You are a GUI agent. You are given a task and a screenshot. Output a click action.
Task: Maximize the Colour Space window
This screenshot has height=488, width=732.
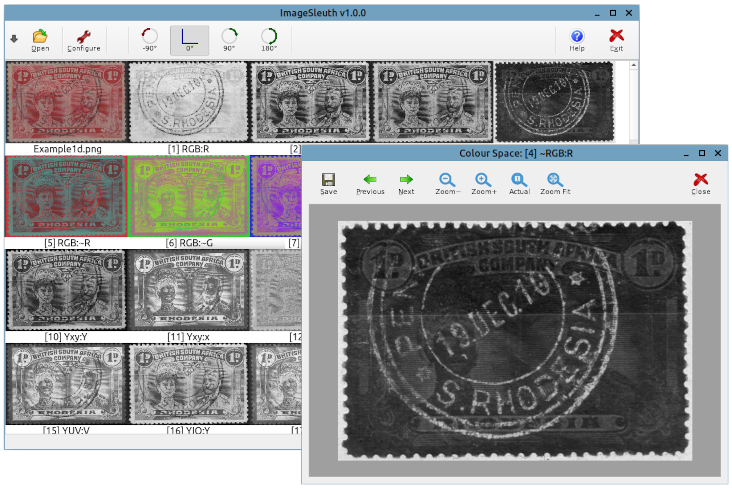[x=702, y=153]
